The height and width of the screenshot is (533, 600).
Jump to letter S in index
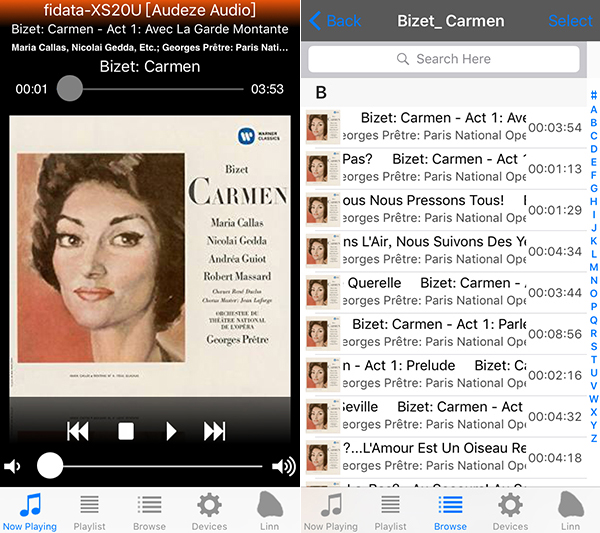(x=593, y=346)
